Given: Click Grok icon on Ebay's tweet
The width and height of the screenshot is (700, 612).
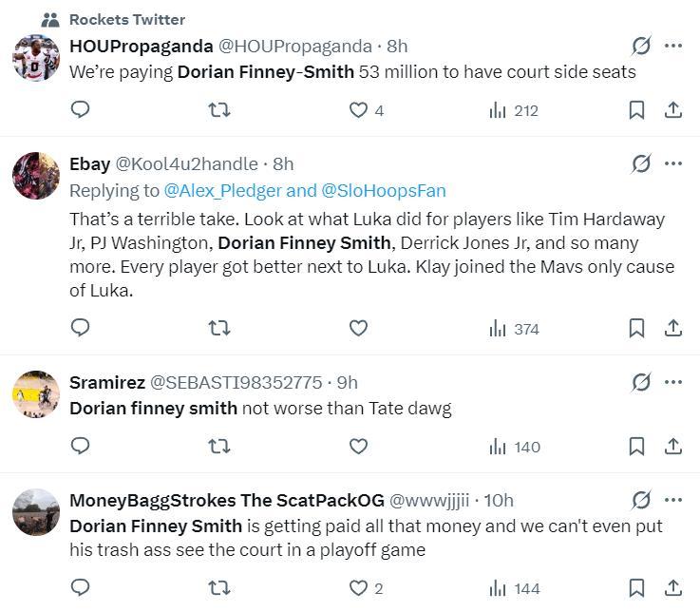Looking at the screenshot, I should [641, 163].
